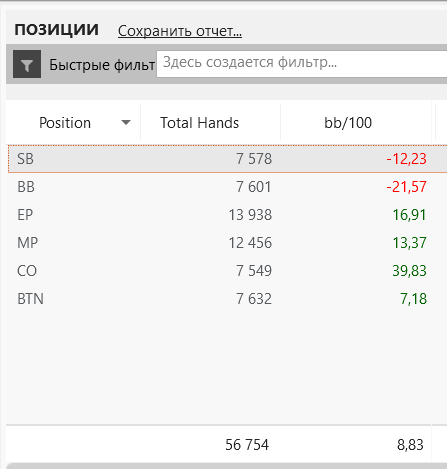Click Быстрые фильтры label
This screenshot has width=447, height=469.
pyautogui.click(x=102, y=65)
